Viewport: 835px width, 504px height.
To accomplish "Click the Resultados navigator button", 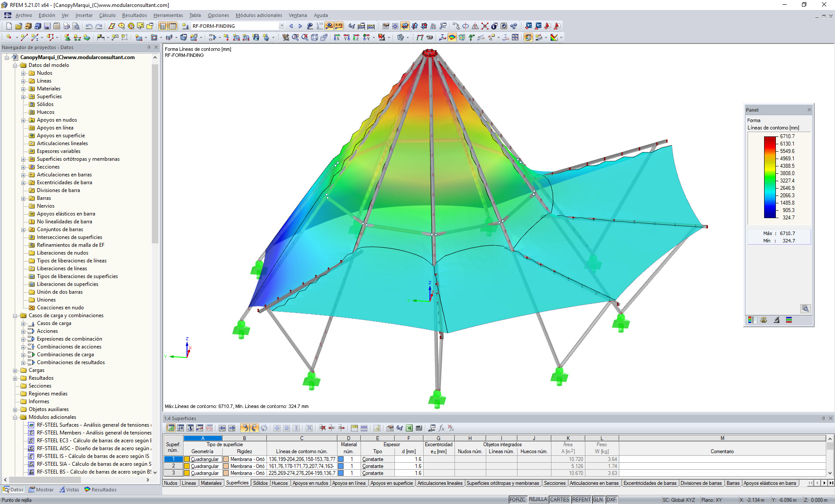I will 100,490.
